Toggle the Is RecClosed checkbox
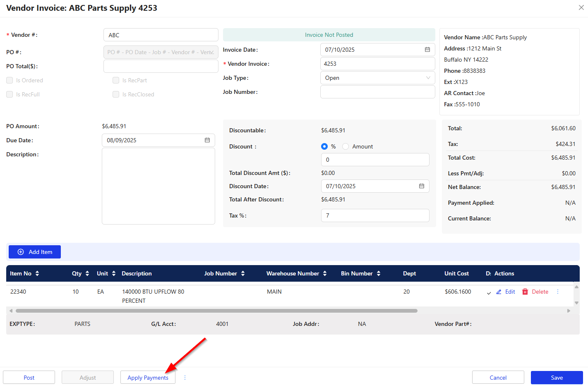The image size is (588, 390). tap(116, 94)
